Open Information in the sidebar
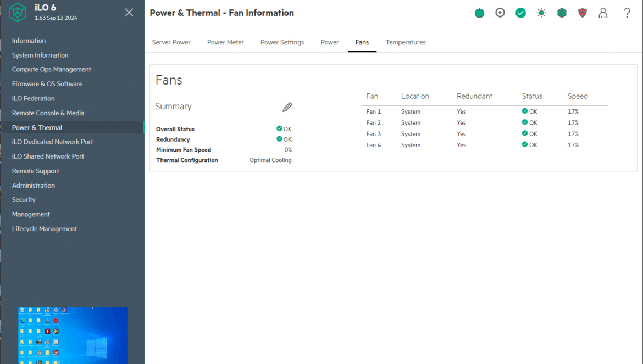The image size is (643, 364). pos(29,41)
